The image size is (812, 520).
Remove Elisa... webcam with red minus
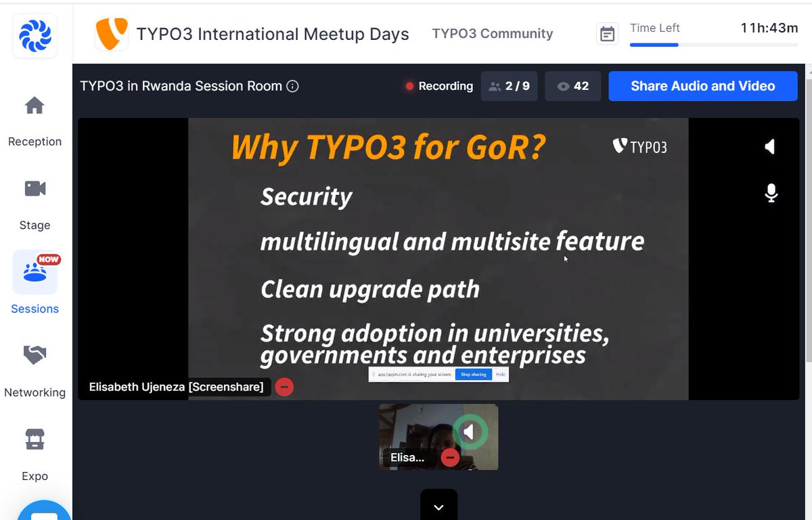[450, 458]
